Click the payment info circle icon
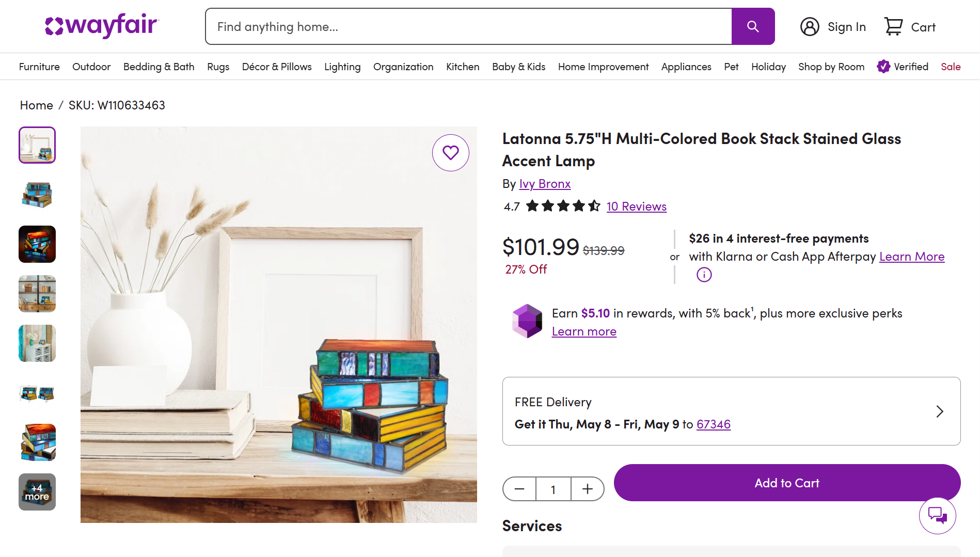 (x=704, y=275)
